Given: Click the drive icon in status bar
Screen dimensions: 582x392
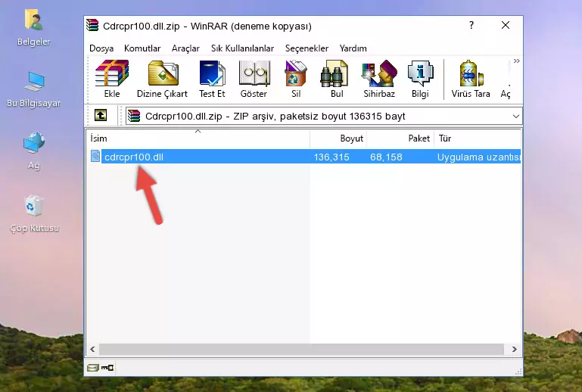Looking at the screenshot, I should (x=93, y=368).
